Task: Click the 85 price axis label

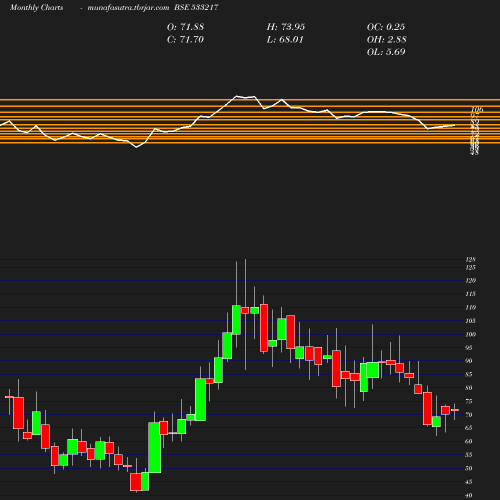Action: click(469, 374)
